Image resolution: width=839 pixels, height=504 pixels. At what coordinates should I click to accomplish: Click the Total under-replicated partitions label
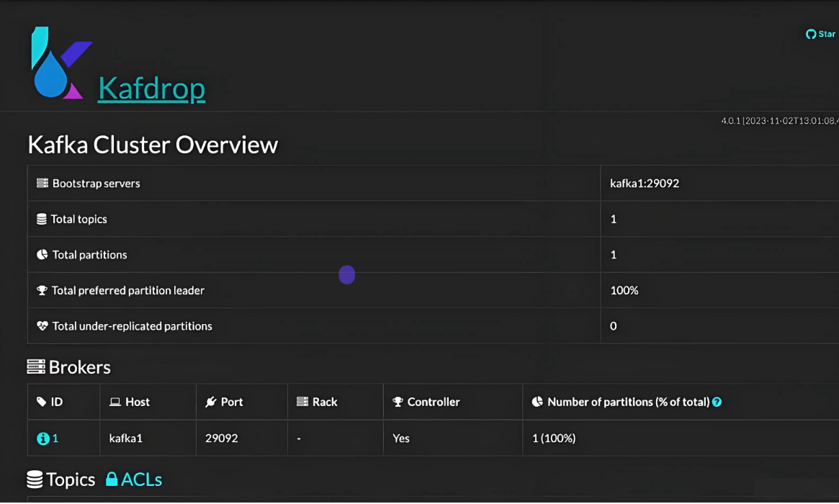tap(133, 326)
